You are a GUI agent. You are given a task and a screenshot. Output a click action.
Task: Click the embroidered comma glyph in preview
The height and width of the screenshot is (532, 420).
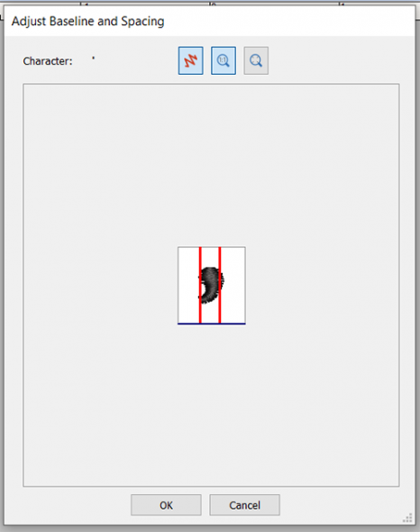(211, 285)
